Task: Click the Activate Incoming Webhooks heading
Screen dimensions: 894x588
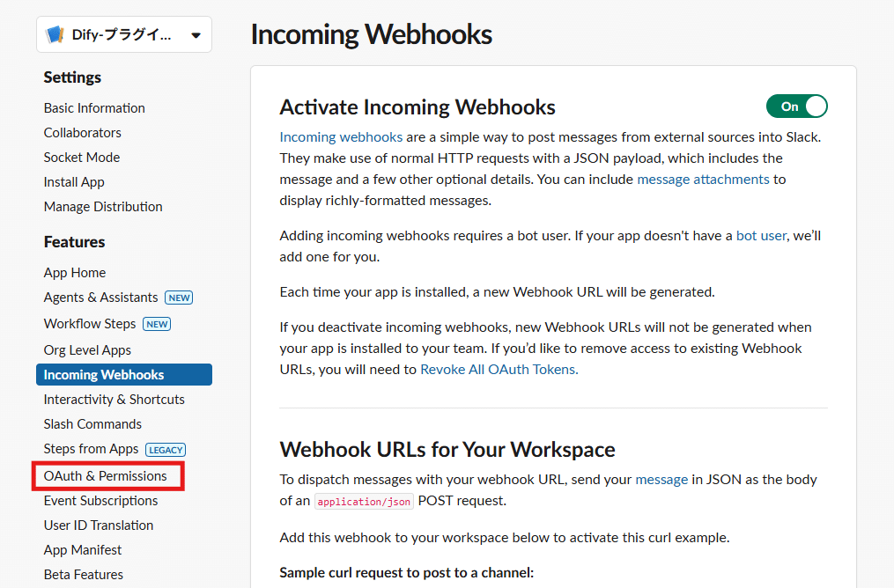Action: (x=417, y=107)
